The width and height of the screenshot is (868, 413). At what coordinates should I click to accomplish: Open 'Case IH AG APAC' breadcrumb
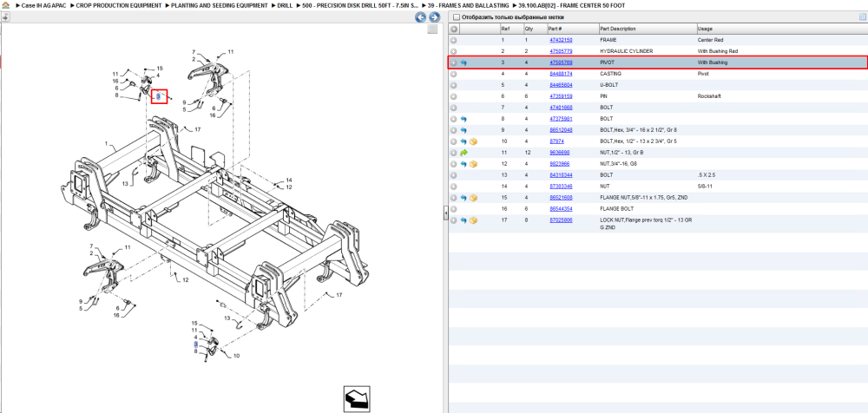(x=43, y=5)
